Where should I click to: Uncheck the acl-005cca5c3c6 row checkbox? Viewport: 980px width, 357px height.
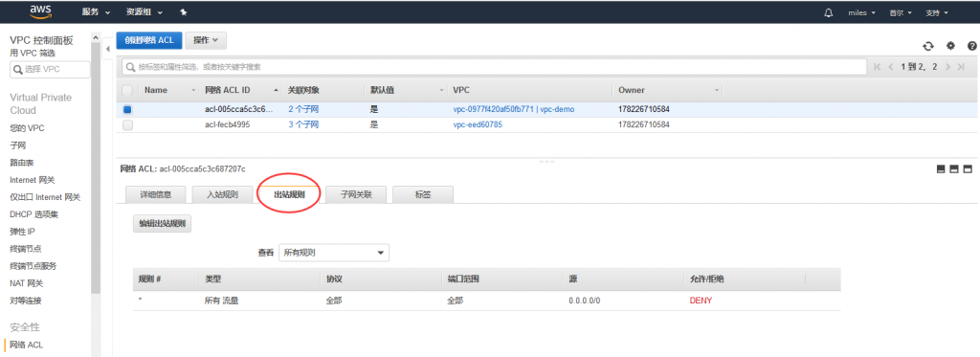coord(127,109)
